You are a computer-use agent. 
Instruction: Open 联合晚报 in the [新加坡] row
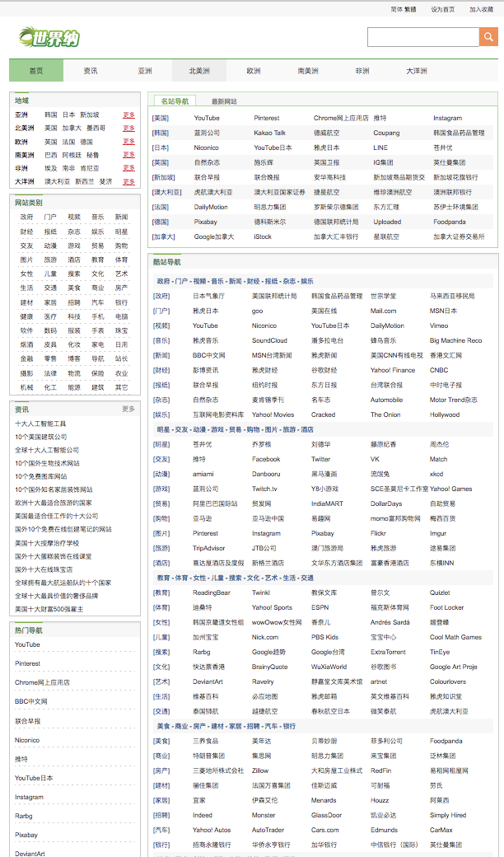(267, 178)
